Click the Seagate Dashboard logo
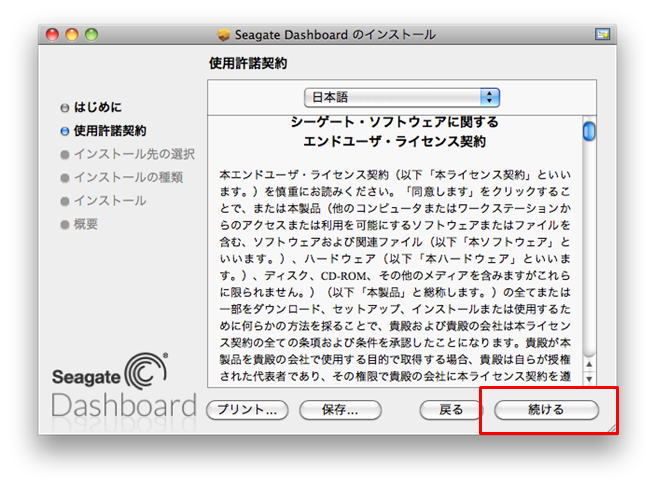Screen dimensions: 655x487 (x=124, y=387)
